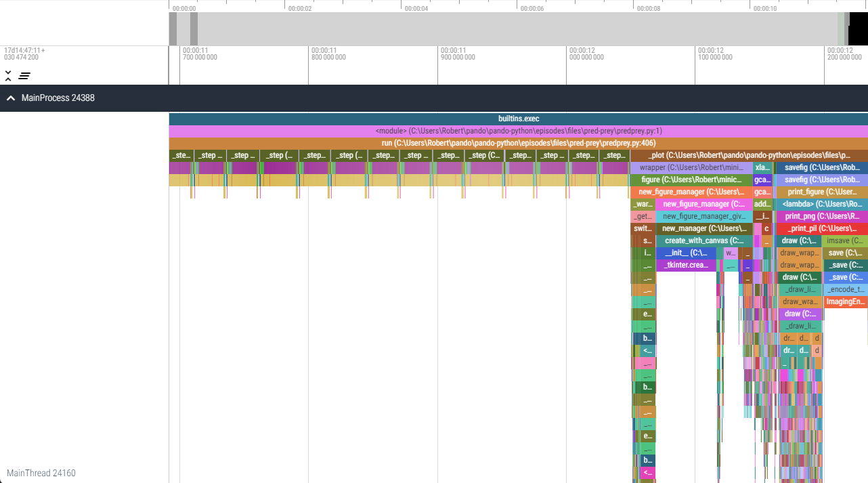Image resolution: width=868 pixels, height=483 pixels.
Task: Select the new_manager slice
Action: 703,228
